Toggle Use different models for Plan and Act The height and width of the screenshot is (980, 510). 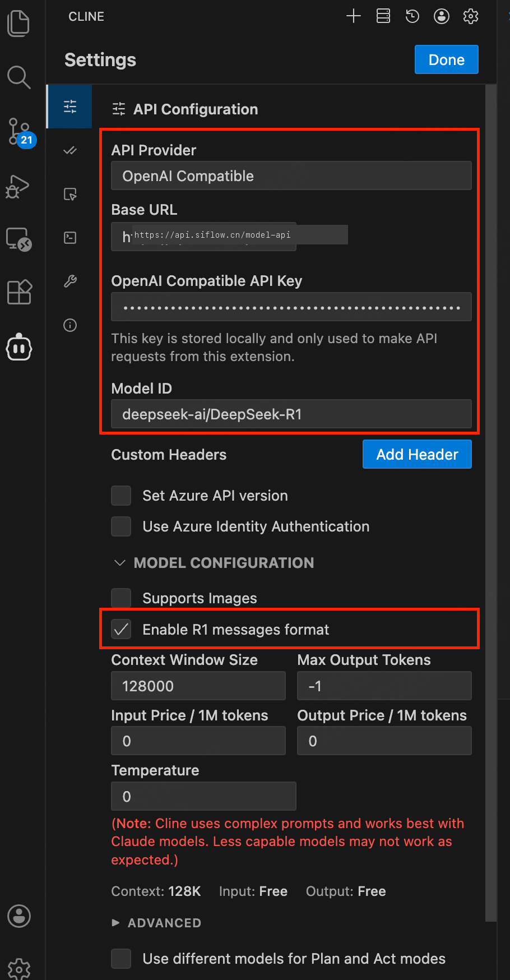(121, 959)
